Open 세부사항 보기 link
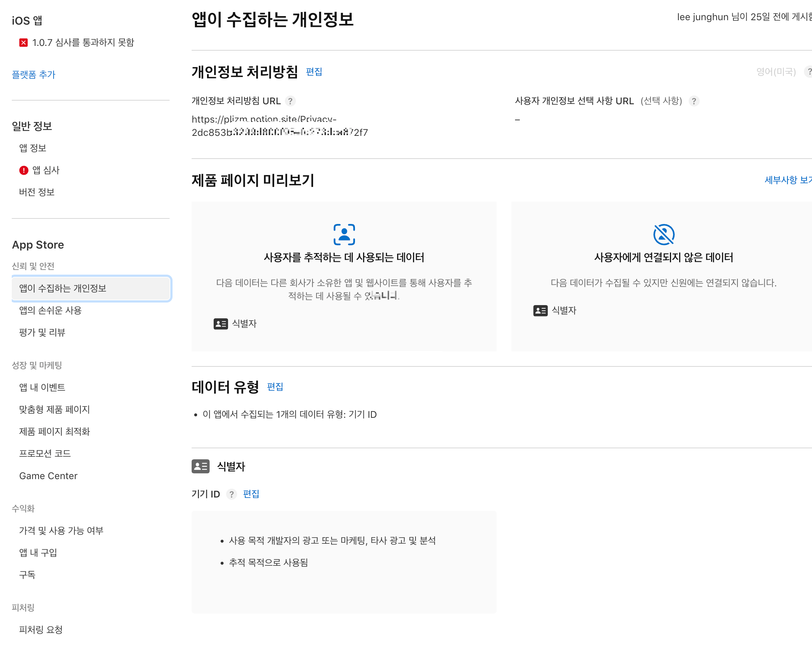812x655 pixels. click(x=787, y=180)
